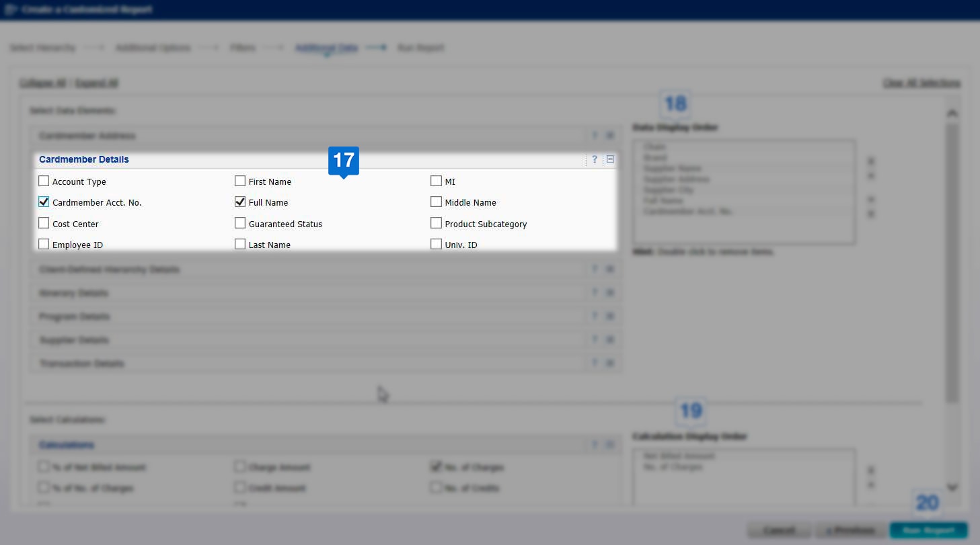Enable the Account Type checkbox
Screen dimensions: 980x545
44,181
